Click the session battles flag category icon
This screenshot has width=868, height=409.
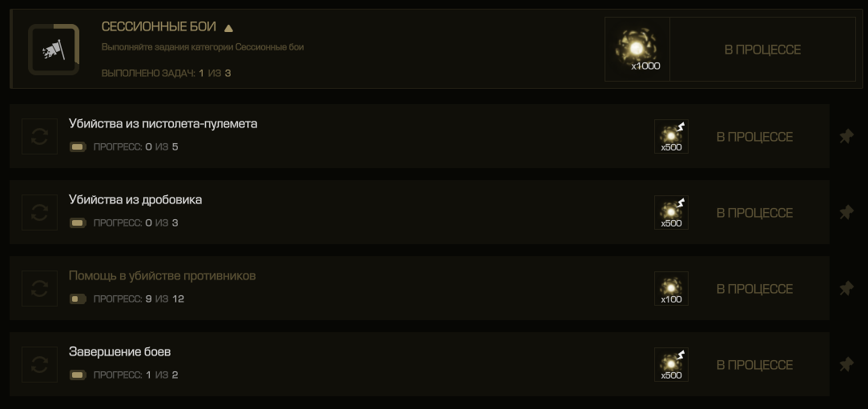[x=53, y=50]
